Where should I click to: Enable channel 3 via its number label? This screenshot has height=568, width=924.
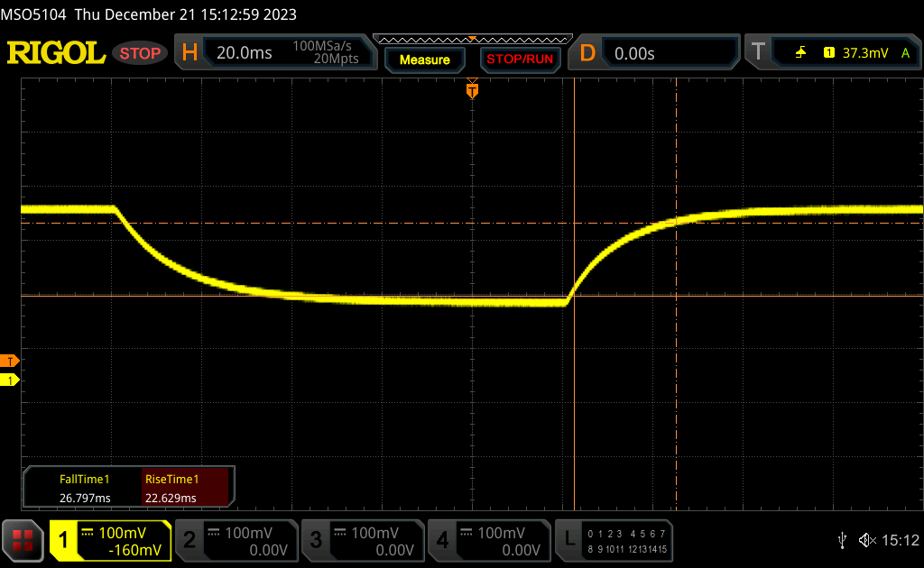(x=316, y=540)
